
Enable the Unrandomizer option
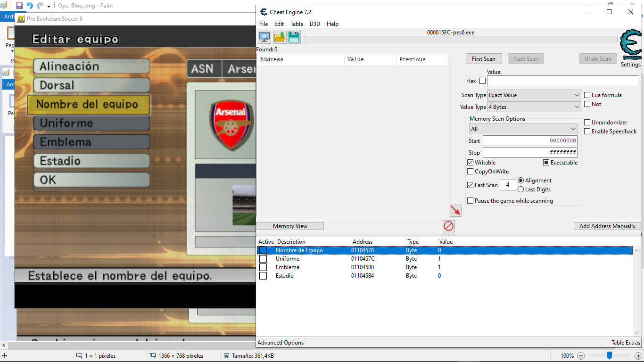(587, 123)
